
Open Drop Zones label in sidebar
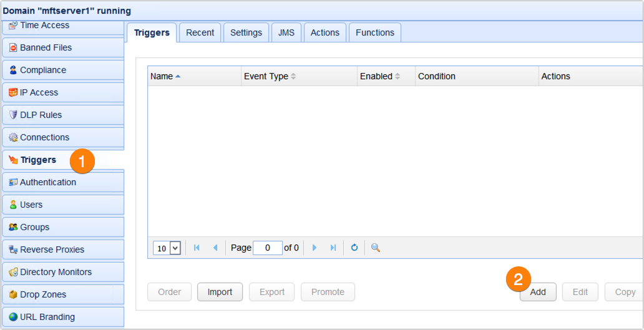[43, 294]
